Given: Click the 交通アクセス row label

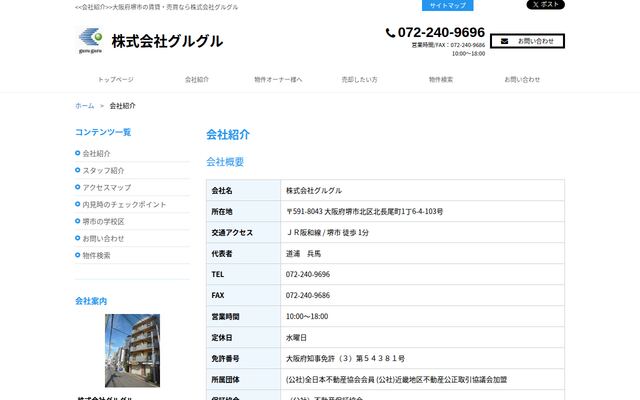Looking at the screenshot, I should [x=232, y=233].
